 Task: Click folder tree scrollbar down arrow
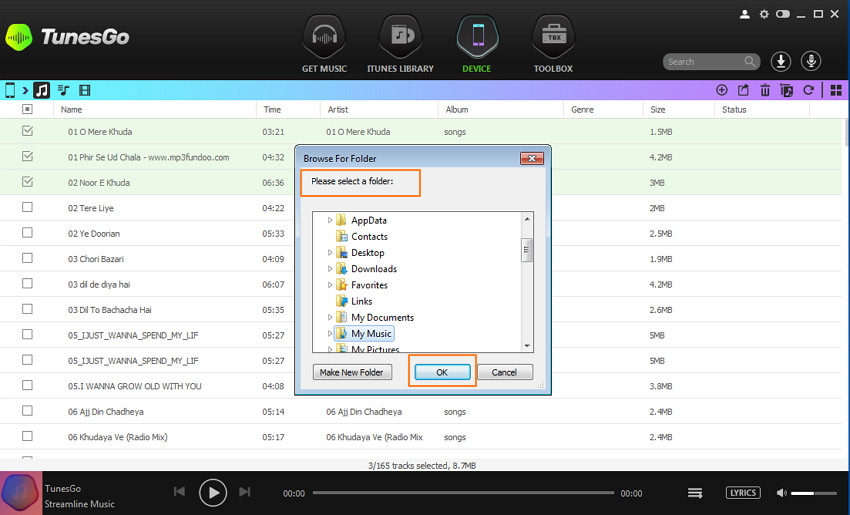[527, 346]
